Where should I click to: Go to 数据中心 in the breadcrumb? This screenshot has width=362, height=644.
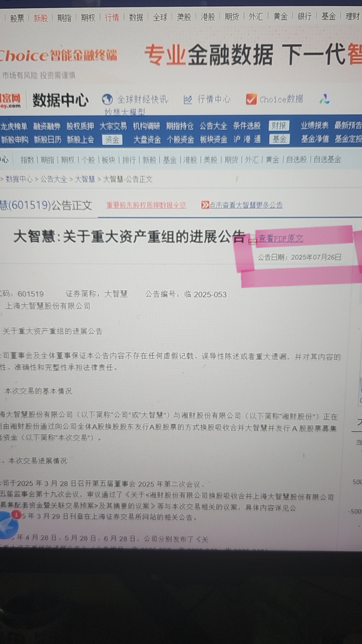point(19,179)
